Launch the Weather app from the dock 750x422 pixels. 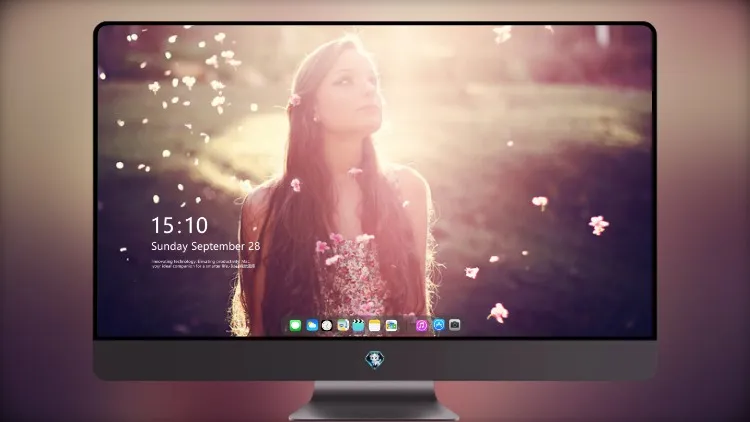(312, 326)
